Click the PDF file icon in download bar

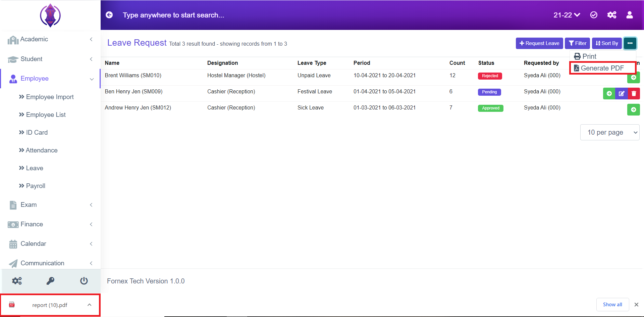(x=12, y=305)
